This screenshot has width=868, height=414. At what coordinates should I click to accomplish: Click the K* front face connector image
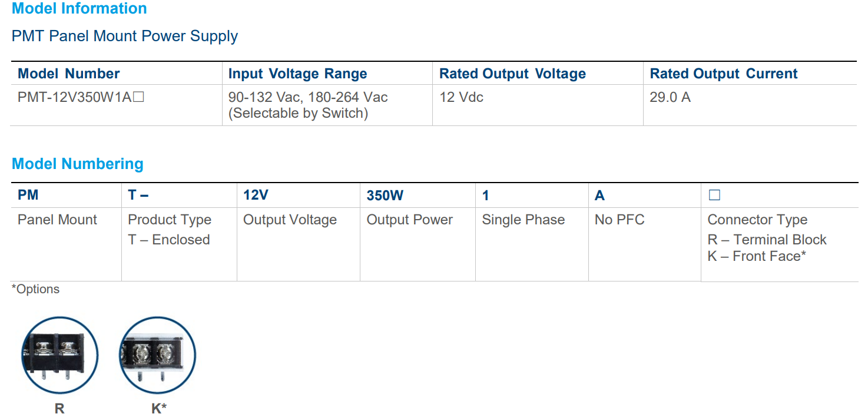click(x=157, y=356)
